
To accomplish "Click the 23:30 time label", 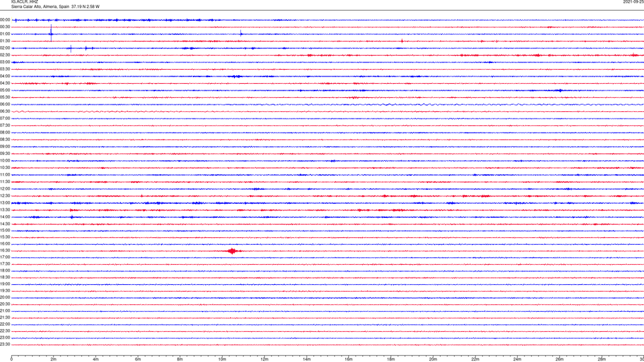I will click(x=5, y=345).
